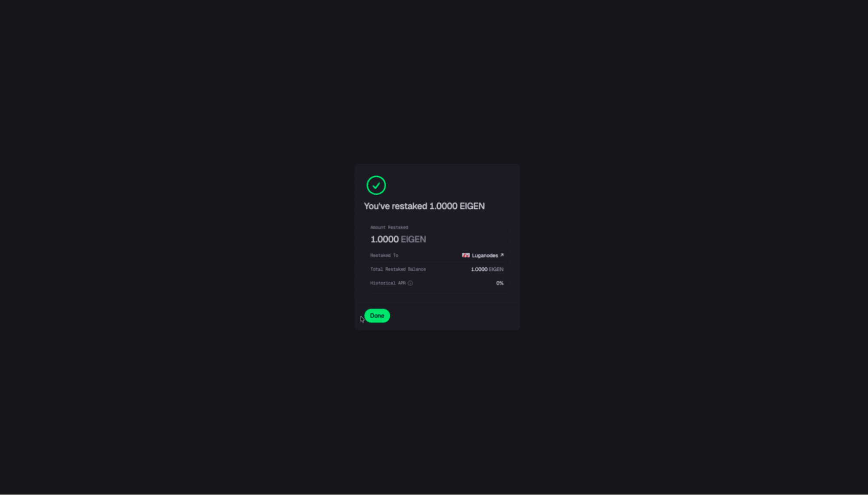Click EIGEN in the Total Restaked Balance row
The width and height of the screenshot is (868, 495).
click(496, 269)
